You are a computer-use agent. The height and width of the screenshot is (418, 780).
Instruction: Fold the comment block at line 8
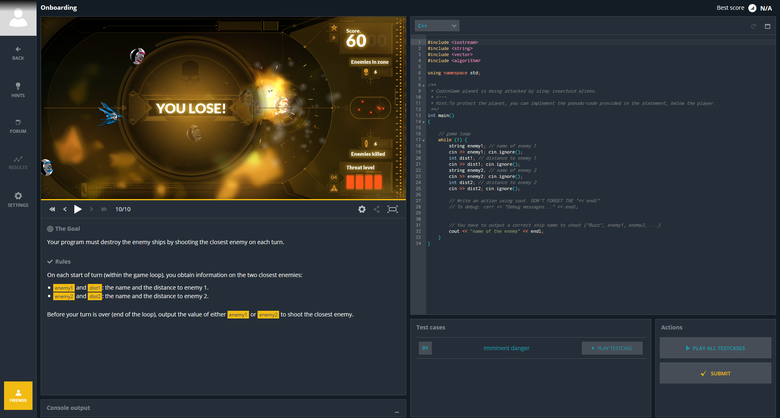click(x=423, y=85)
